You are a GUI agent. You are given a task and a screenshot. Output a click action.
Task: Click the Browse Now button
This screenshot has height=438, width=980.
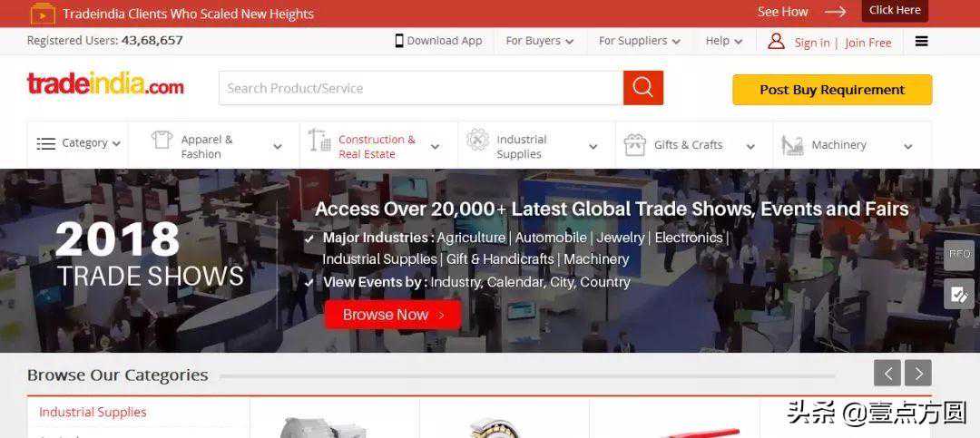coord(393,315)
